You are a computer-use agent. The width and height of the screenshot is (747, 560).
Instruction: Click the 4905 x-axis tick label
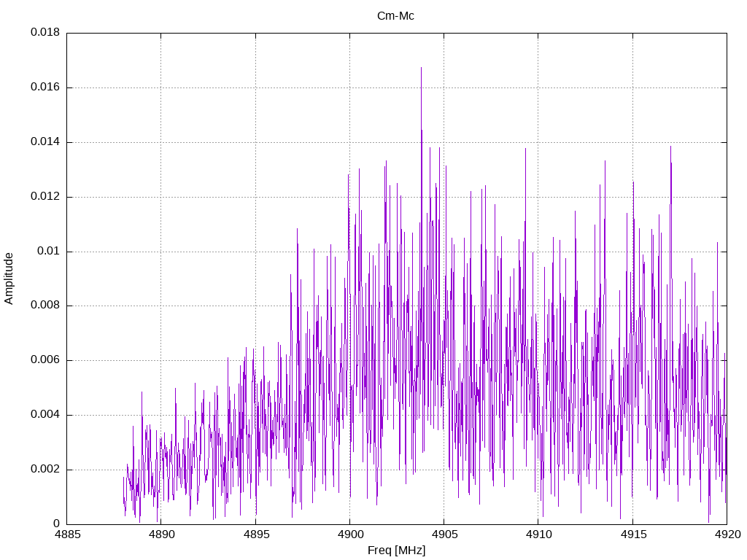click(444, 534)
